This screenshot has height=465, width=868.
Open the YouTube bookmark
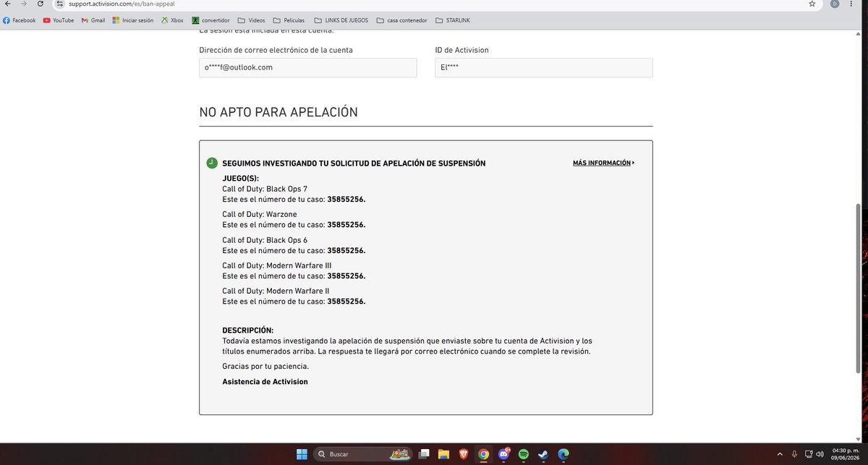(x=59, y=20)
